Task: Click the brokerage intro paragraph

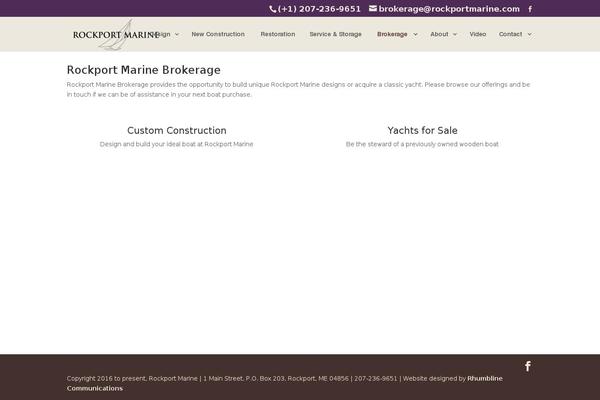Action: 298,90
